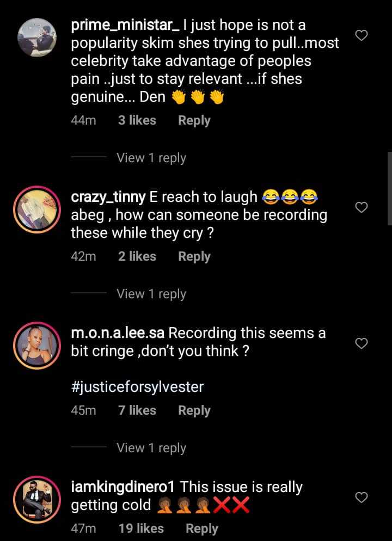This screenshot has width=392, height=541.
Task: Like the prime_ministar_ comment with the heart
Action: (x=361, y=36)
